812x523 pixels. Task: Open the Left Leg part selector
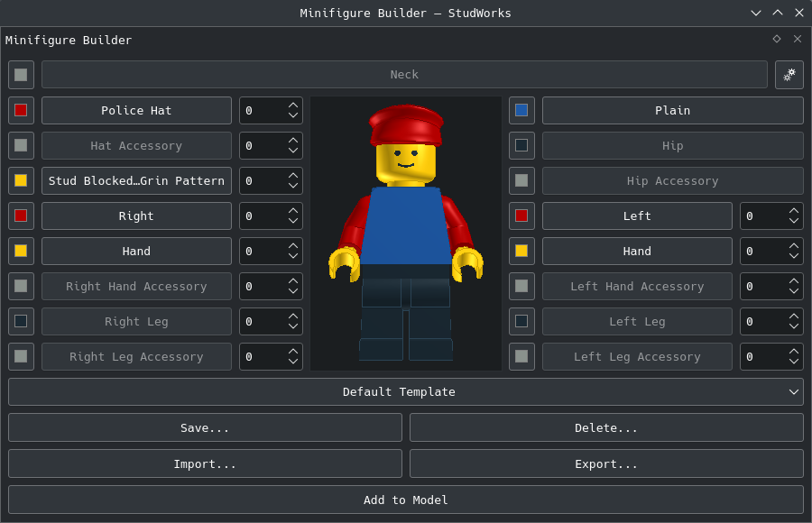[637, 322]
